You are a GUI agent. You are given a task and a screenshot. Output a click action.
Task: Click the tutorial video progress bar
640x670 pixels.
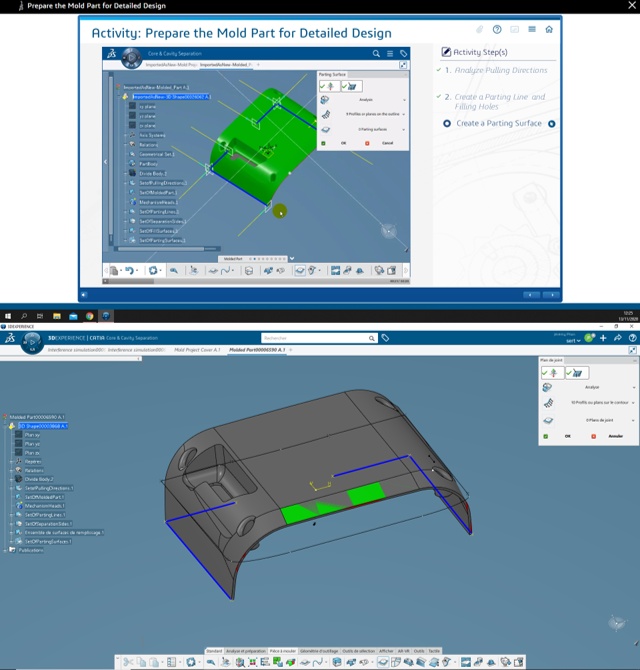tap(256, 281)
